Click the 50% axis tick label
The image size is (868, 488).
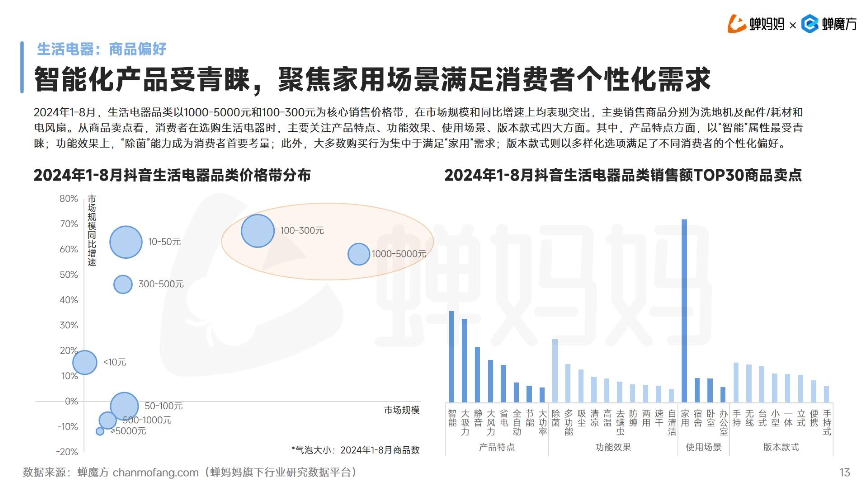tap(69, 275)
